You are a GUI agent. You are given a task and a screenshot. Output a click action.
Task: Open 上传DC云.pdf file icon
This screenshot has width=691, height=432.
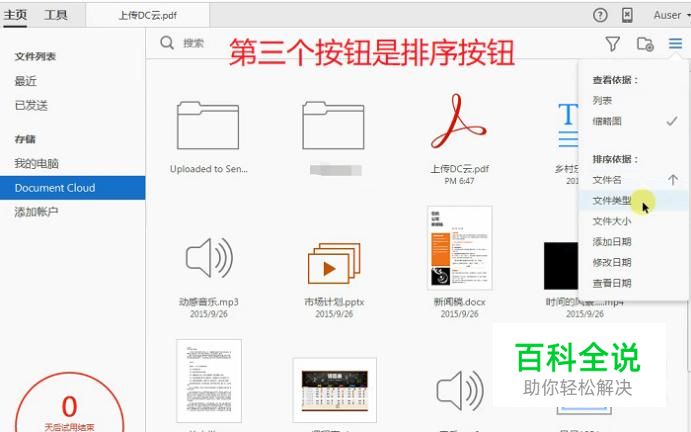pos(459,121)
